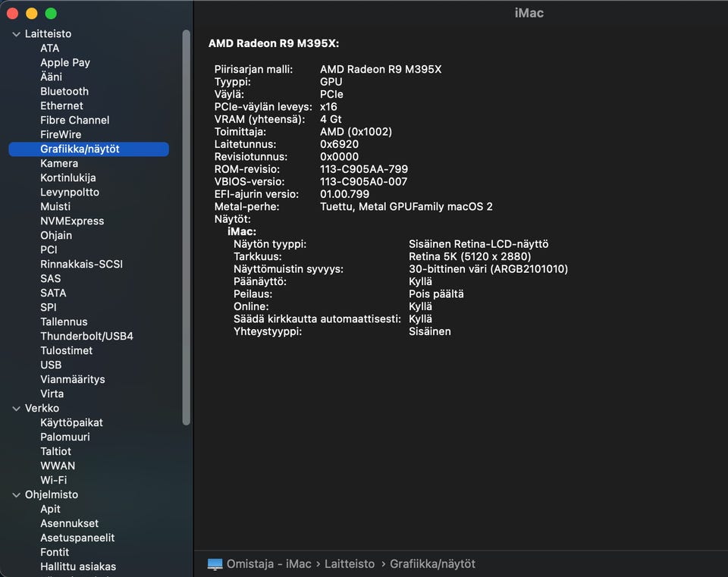Click the green zoom window button
Image resolution: width=728 pixels, height=577 pixels.
[x=51, y=14]
